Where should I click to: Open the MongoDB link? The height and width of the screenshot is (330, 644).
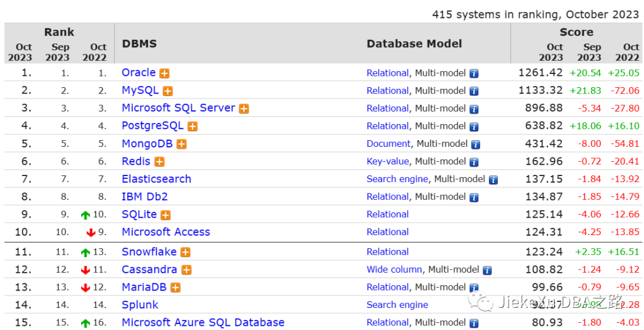pyautogui.click(x=147, y=144)
